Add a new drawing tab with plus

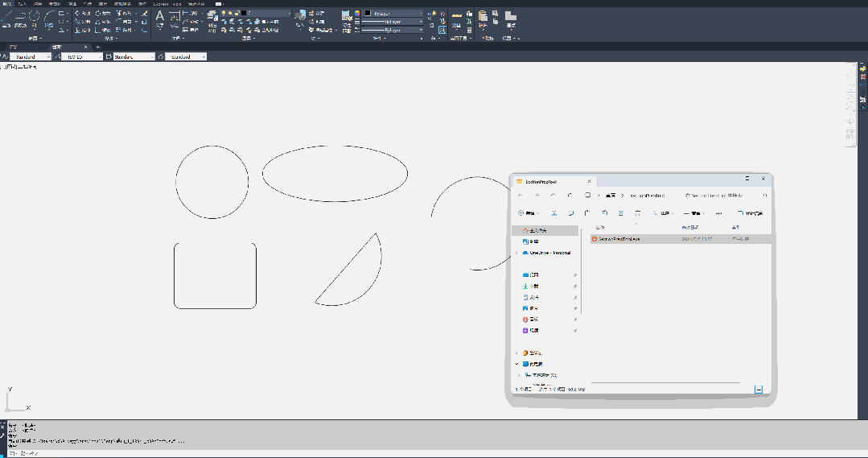[x=98, y=47]
